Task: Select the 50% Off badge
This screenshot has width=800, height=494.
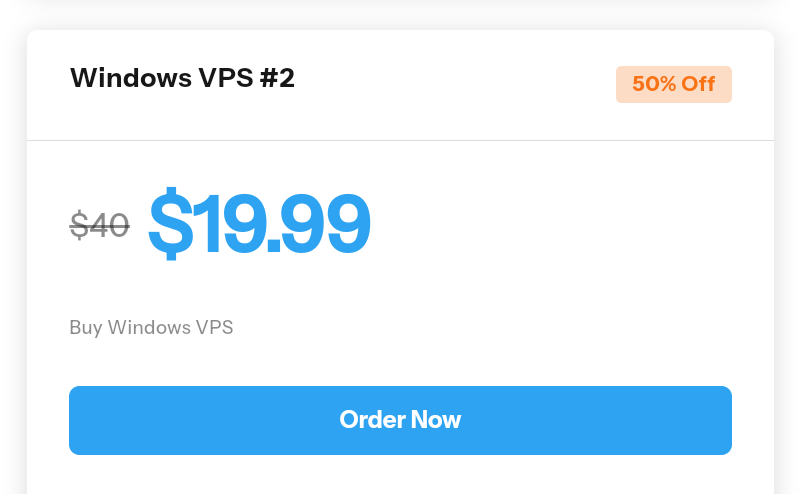Action: coord(673,84)
